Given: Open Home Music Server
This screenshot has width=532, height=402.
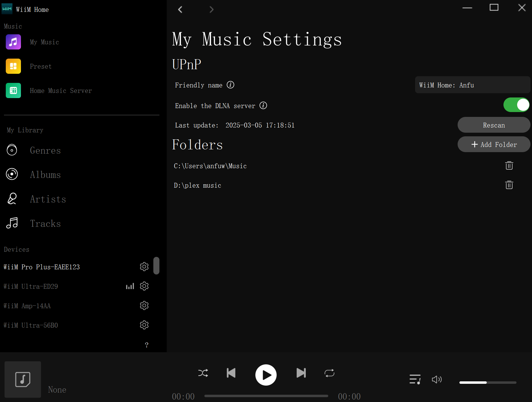Looking at the screenshot, I should coord(61,91).
